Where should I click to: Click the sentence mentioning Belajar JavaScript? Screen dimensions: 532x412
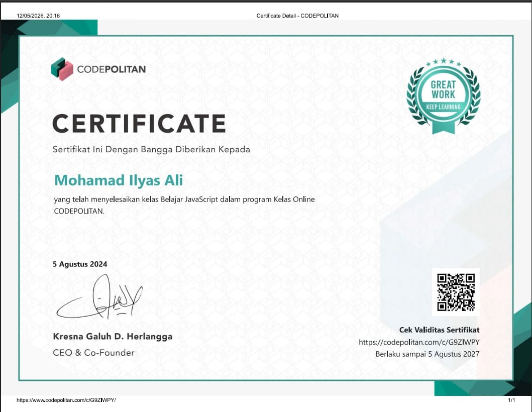pos(184,205)
